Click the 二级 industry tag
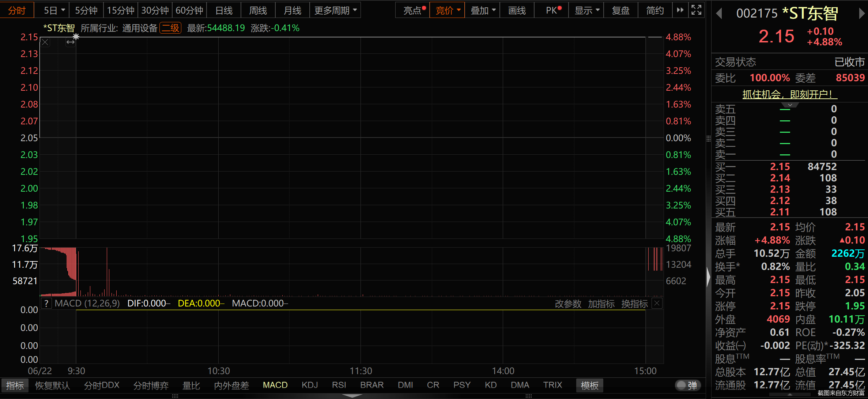868x399 pixels. pyautogui.click(x=170, y=28)
